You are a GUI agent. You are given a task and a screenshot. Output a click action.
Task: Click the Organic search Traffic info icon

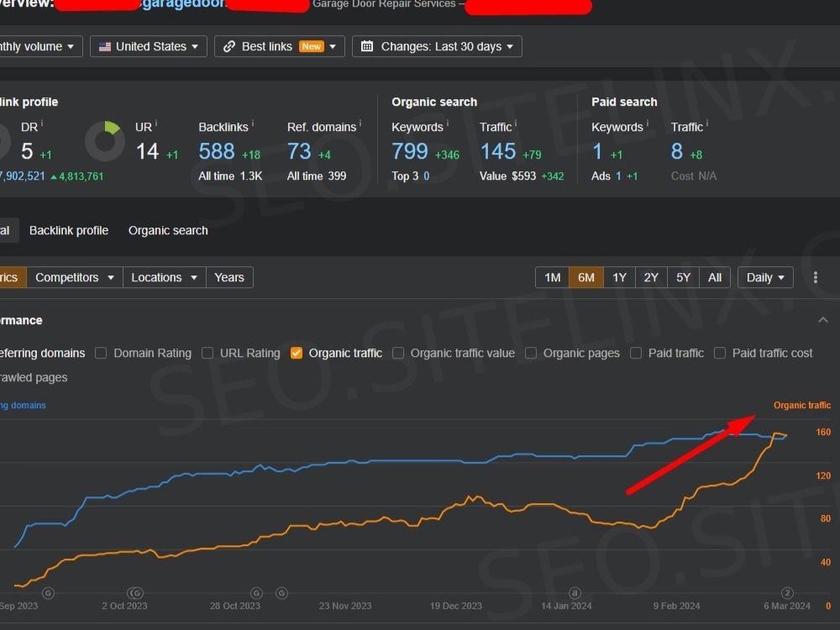click(x=516, y=123)
